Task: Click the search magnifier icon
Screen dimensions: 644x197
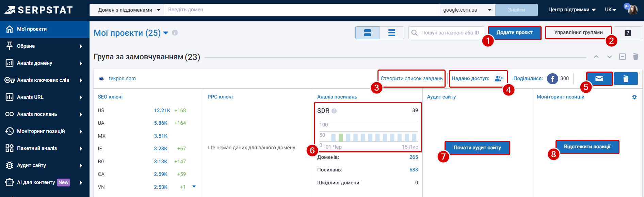Action: click(414, 33)
